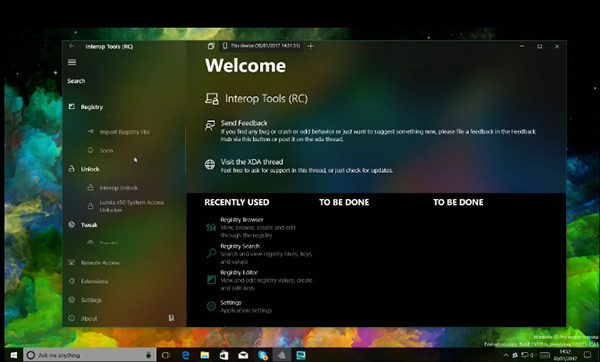The width and height of the screenshot is (600, 362).
Task: Click the sidebar Settings gear icon
Action: tap(72, 299)
